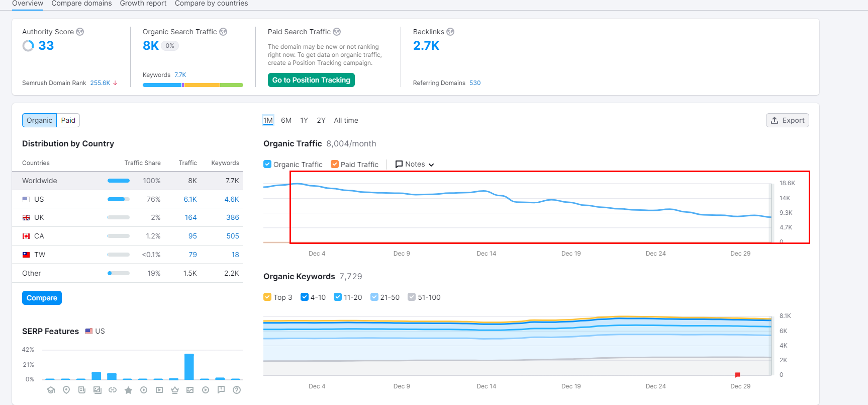This screenshot has height=405, width=868.
Task: Open the 2.7K backlinks value
Action: (x=426, y=46)
